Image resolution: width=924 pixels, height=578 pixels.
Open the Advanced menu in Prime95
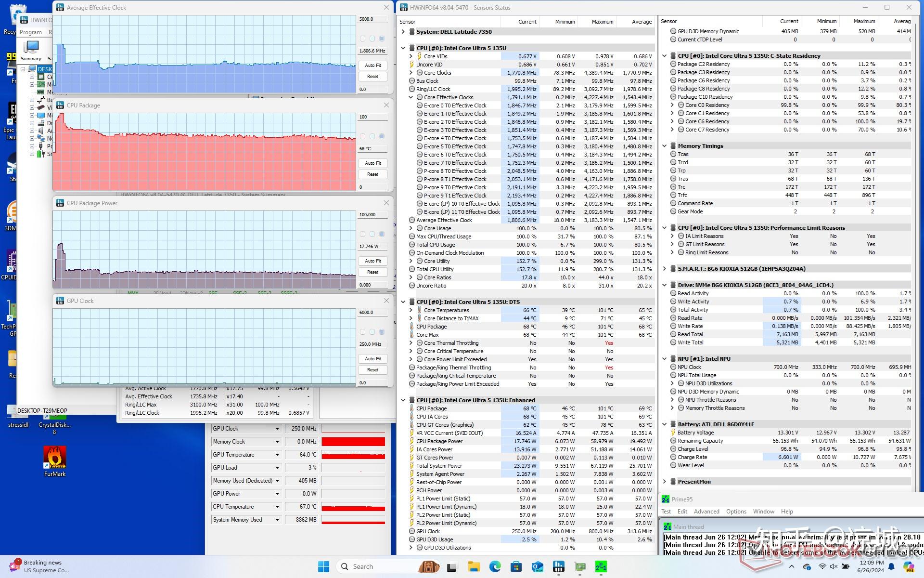(706, 512)
